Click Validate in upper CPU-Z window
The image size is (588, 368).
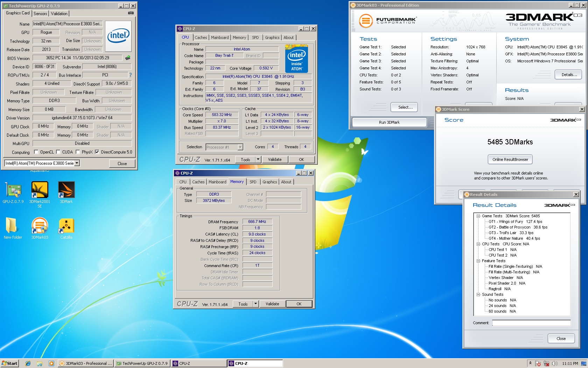275,159
